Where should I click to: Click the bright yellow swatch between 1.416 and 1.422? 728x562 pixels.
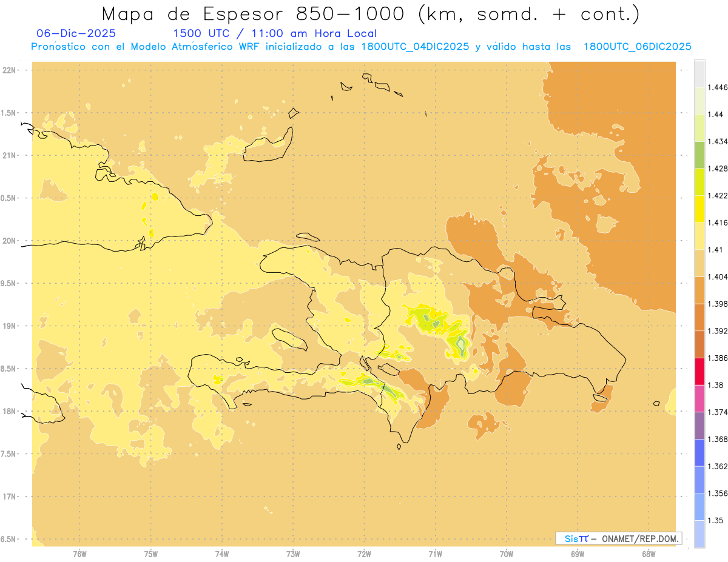pos(699,209)
